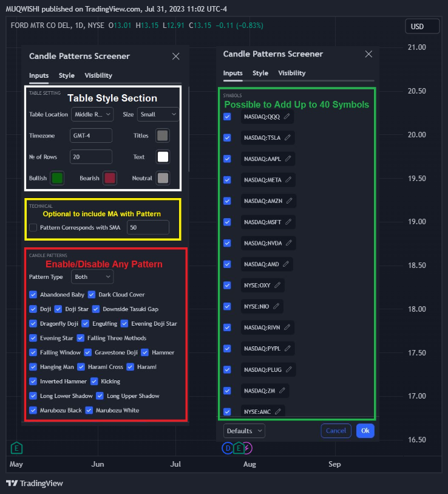Viewport: 448px width, 494px height.
Task: Click the NYSE:NIO symbol field
Action: 262,306
